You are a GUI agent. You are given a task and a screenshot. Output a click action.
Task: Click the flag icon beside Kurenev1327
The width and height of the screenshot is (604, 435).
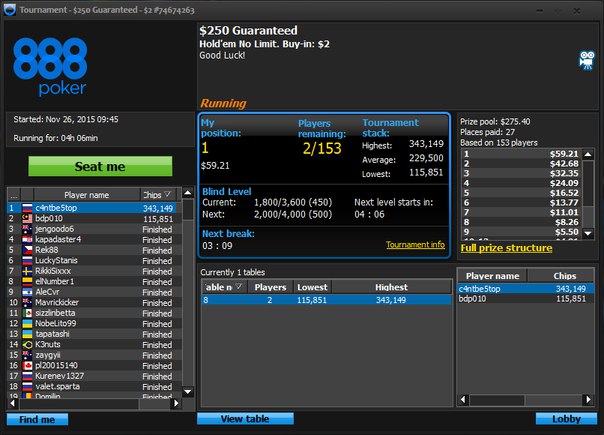27,376
